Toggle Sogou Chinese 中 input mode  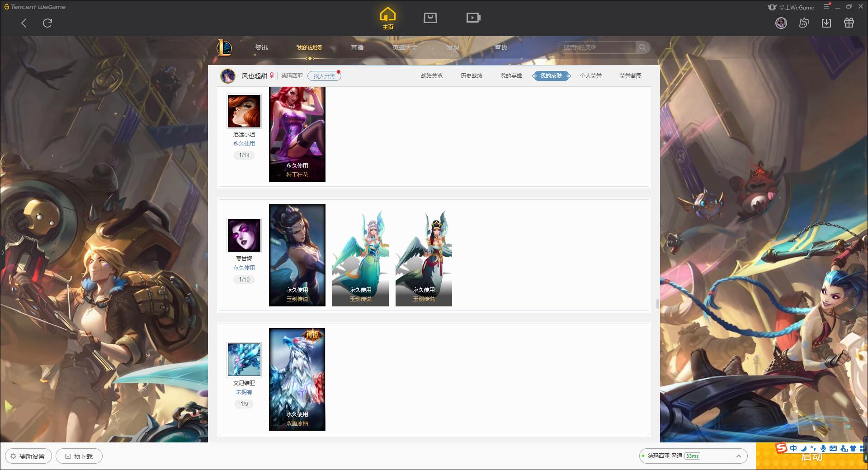[793, 448]
